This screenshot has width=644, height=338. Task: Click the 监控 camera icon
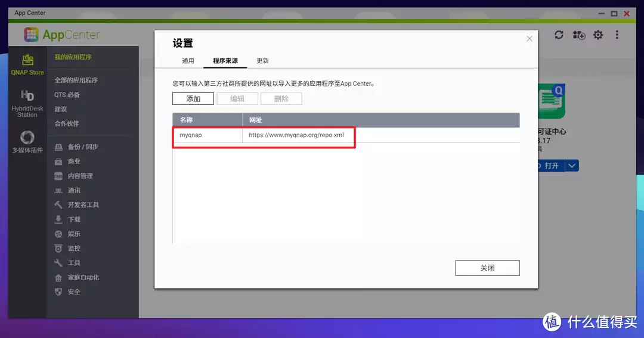[58, 249]
